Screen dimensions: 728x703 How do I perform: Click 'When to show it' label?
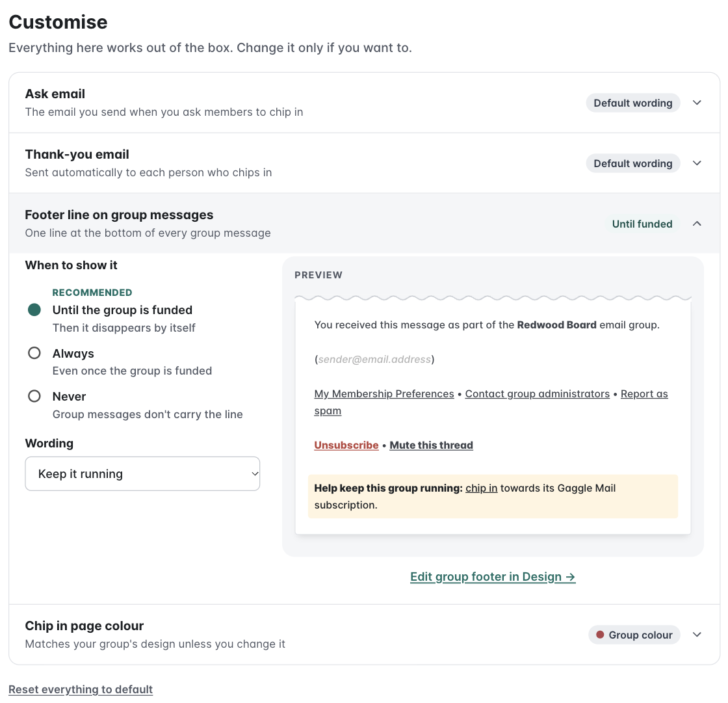click(x=71, y=265)
